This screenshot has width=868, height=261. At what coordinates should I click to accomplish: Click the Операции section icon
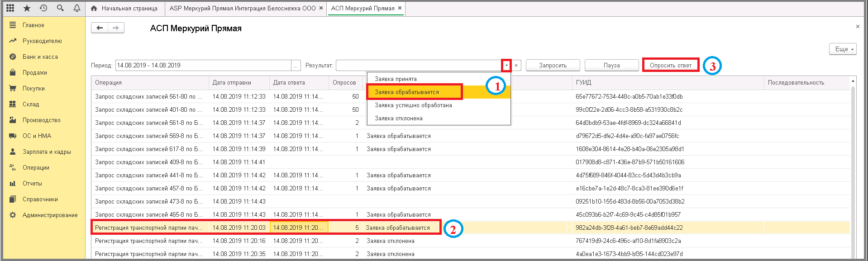[13, 167]
